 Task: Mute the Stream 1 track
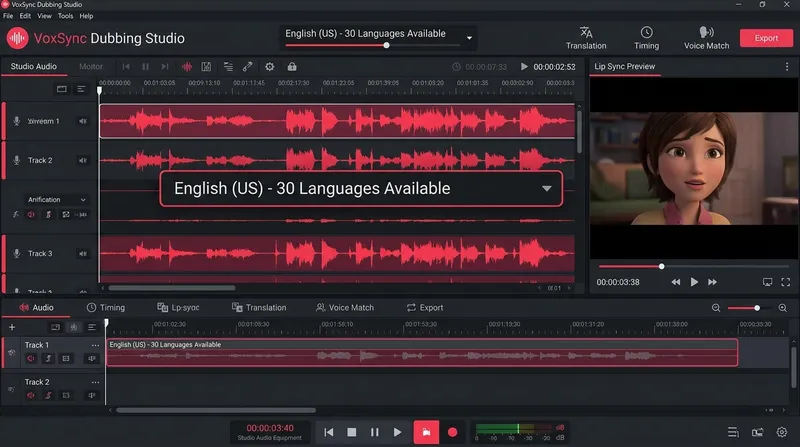point(83,121)
